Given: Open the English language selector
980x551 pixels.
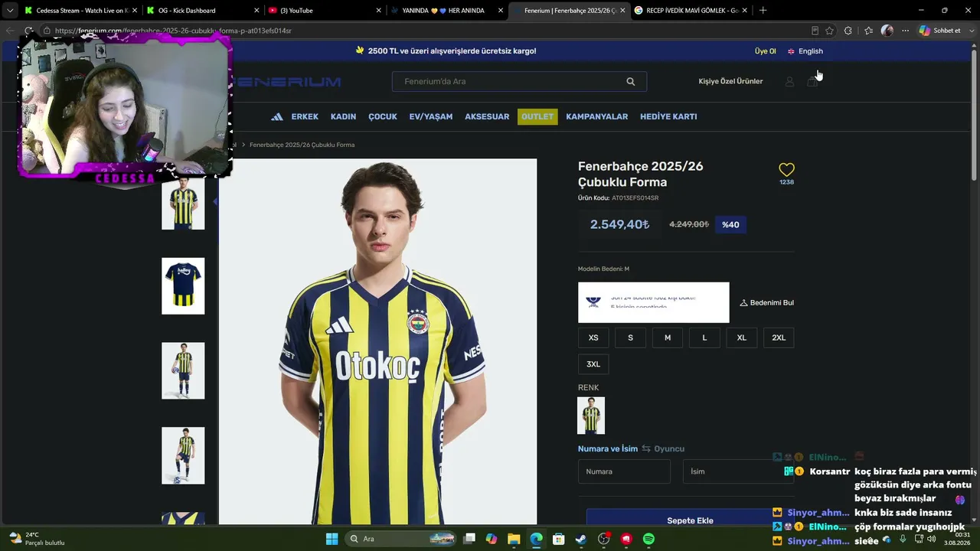Looking at the screenshot, I should coord(805,51).
